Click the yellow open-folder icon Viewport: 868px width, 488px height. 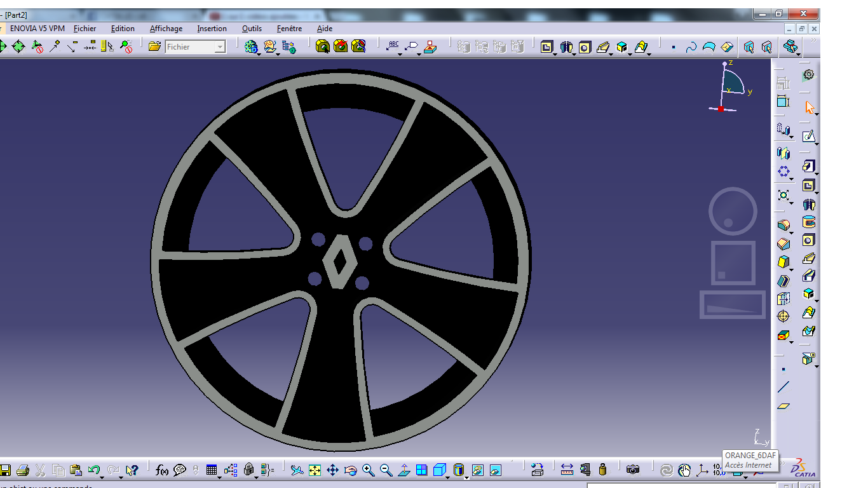154,46
